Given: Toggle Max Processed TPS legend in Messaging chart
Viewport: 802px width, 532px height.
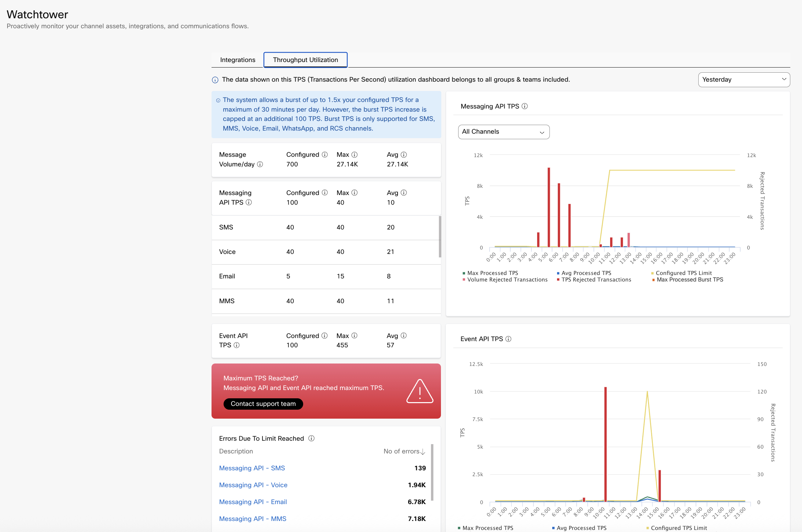Looking at the screenshot, I should point(492,273).
